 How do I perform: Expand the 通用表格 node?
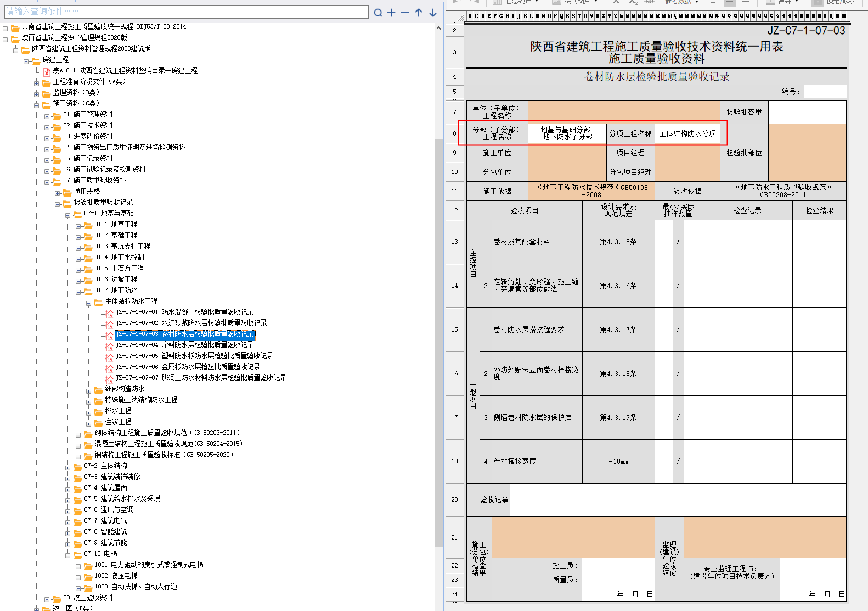tap(58, 193)
